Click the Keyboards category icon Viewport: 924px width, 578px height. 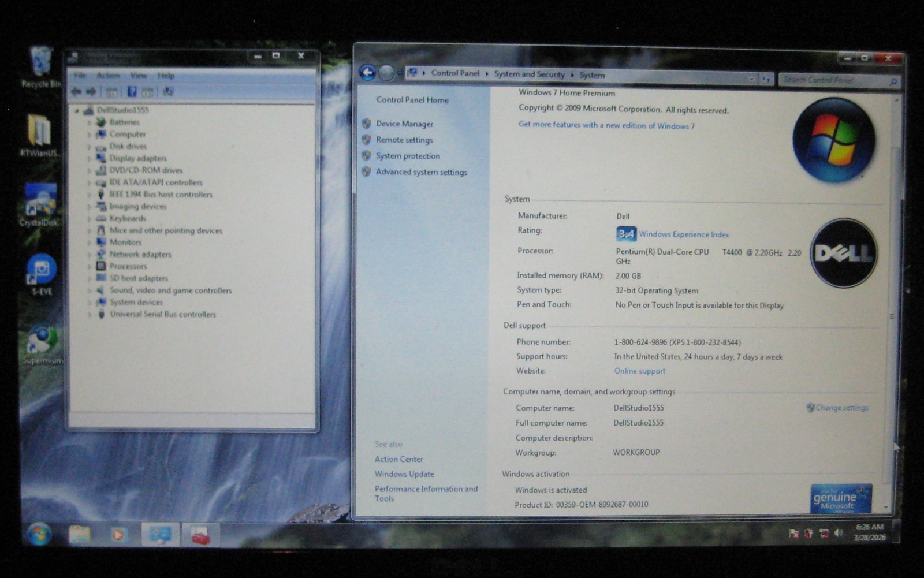coord(101,218)
